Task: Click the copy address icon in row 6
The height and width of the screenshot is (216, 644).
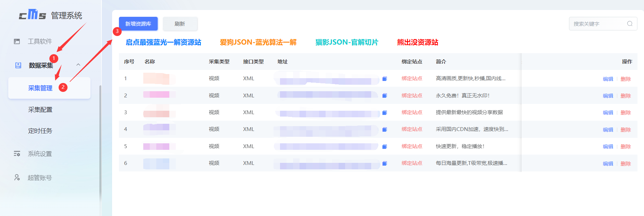Action: (x=385, y=164)
